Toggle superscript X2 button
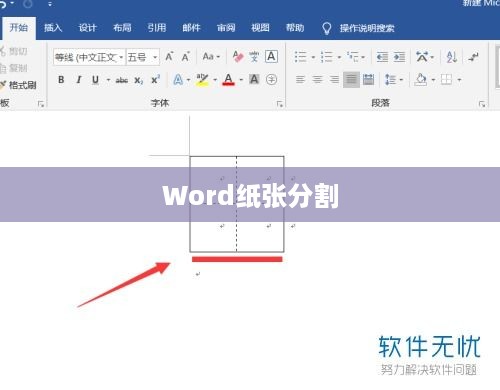Image resolution: width=500 pixels, height=390 pixels. 155,80
